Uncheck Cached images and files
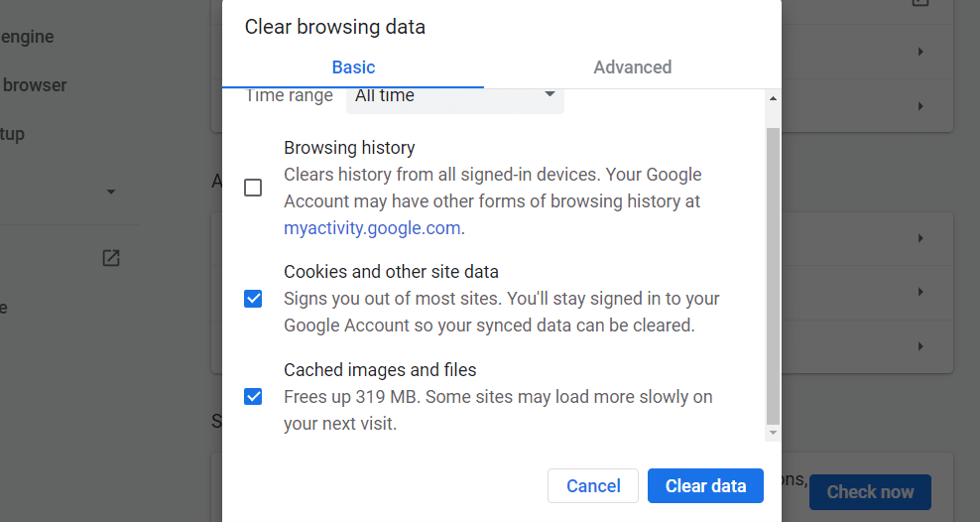The height and width of the screenshot is (522, 980). [253, 397]
